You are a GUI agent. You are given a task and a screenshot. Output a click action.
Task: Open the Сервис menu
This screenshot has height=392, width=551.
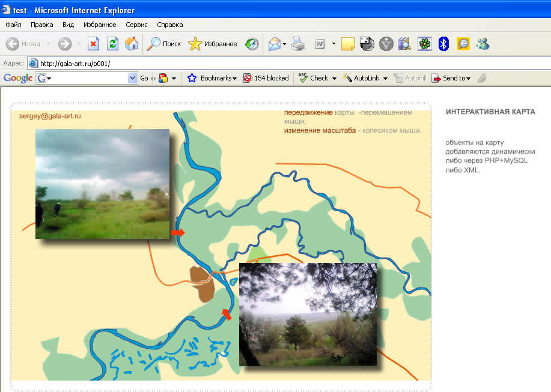(136, 25)
